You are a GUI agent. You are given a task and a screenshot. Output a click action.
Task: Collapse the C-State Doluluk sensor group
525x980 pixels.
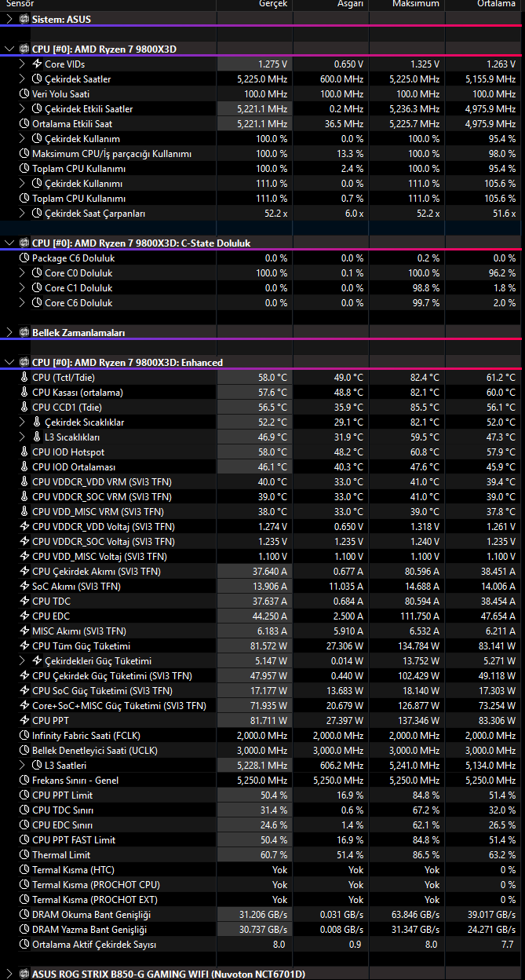(x=9, y=243)
